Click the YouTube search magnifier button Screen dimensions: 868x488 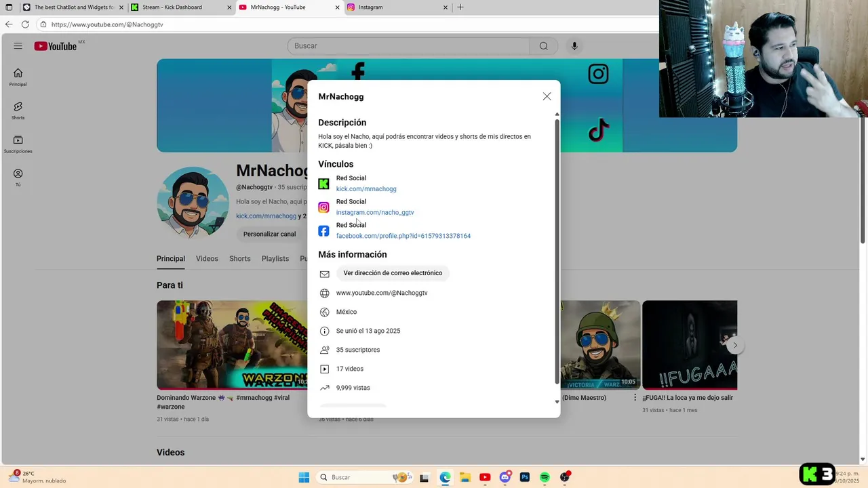coord(544,46)
